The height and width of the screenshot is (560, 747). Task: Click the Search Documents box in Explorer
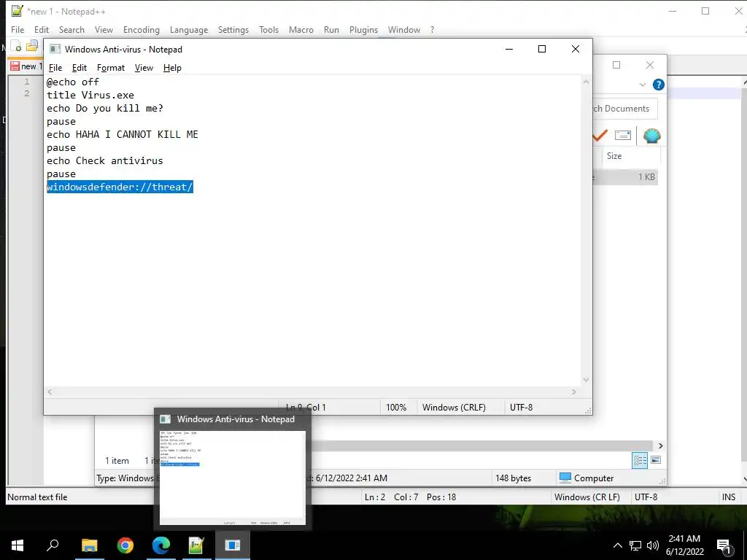(625, 109)
